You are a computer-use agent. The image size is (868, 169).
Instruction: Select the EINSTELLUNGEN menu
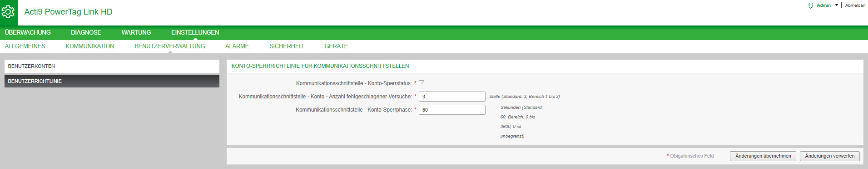tap(195, 32)
